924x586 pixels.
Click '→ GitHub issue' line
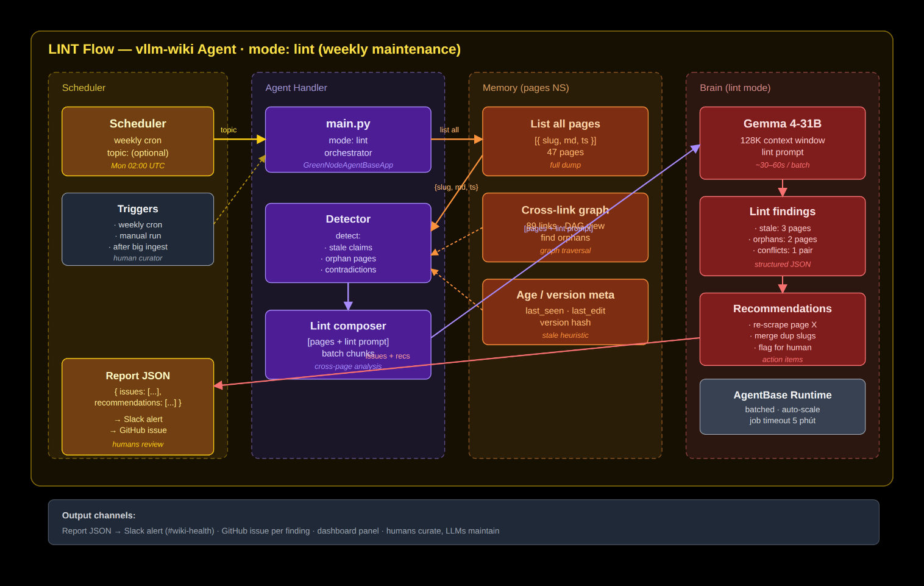(x=138, y=431)
